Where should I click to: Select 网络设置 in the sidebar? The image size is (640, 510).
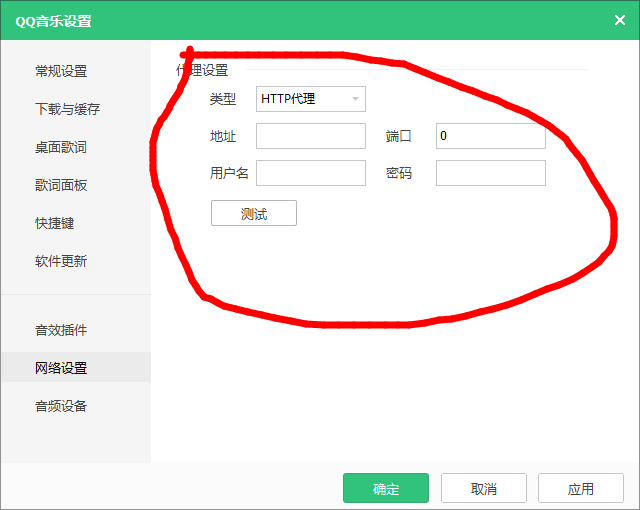coord(76,367)
